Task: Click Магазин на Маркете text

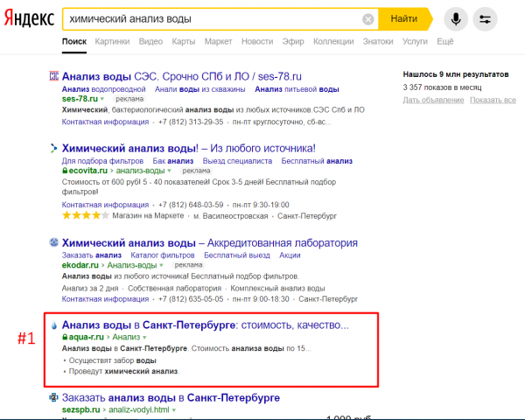Action: (x=148, y=216)
